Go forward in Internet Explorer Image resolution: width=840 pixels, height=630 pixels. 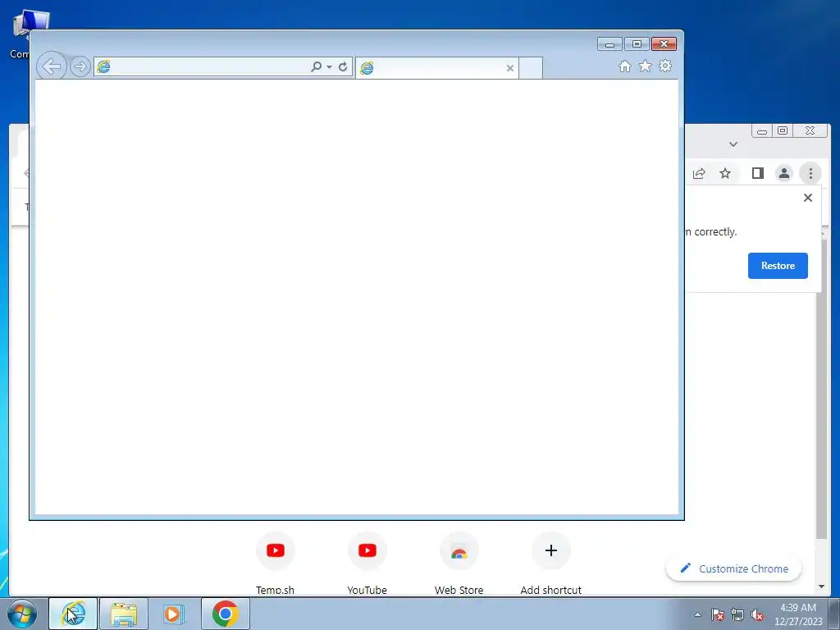[80, 66]
